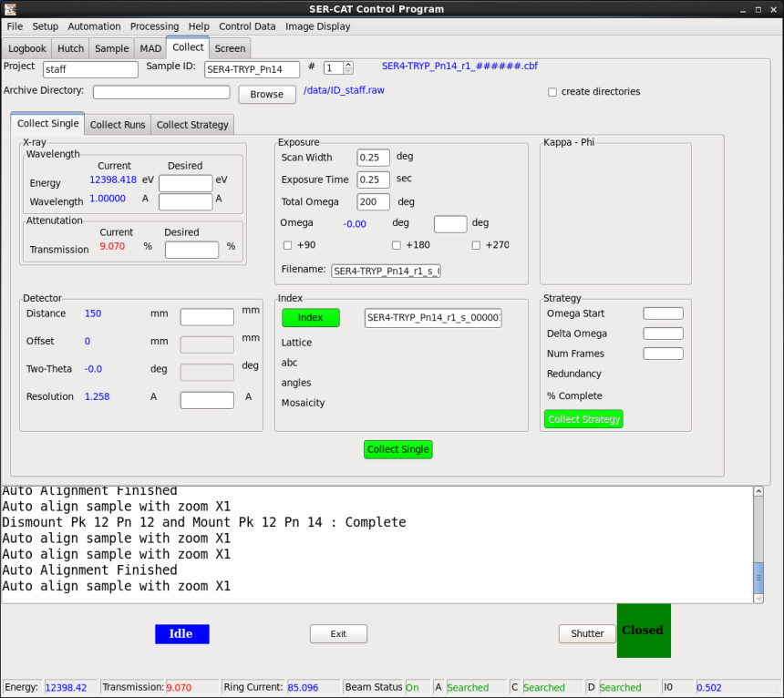Viewport: 784px width, 698px height.
Task: Increment the sample run number spinner
Action: pos(348,65)
